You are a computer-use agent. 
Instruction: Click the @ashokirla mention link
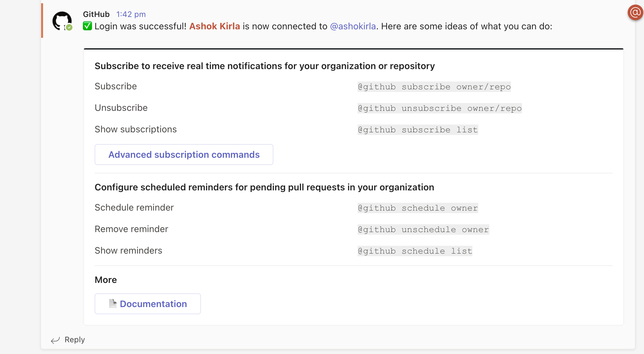[353, 26]
